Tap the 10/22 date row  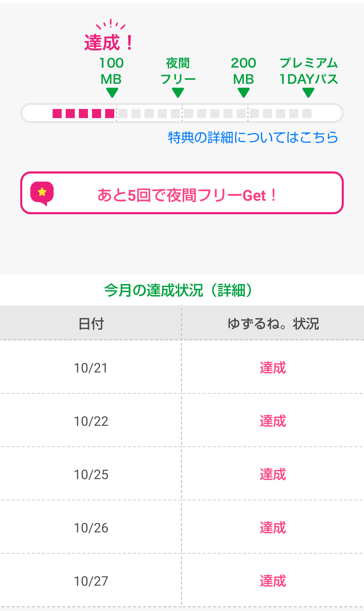(x=91, y=421)
